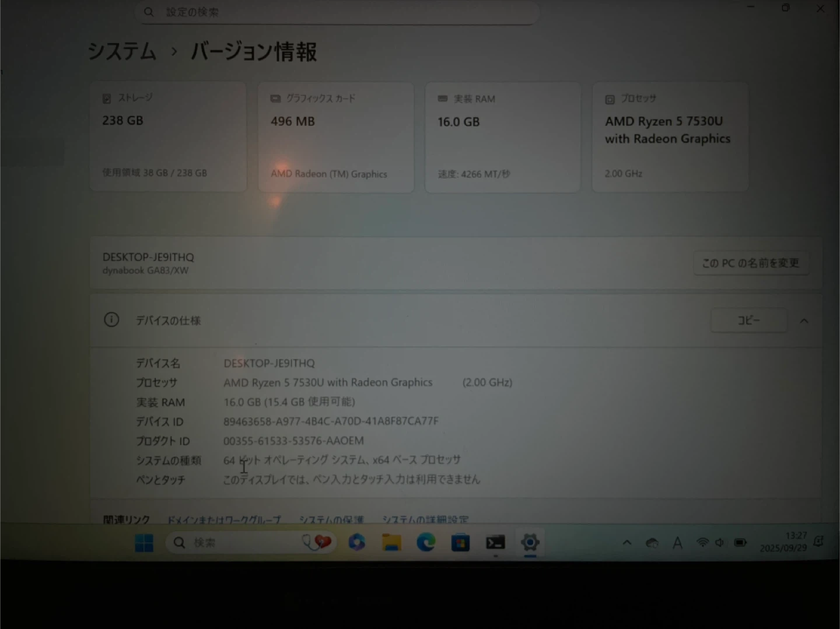Click the RAM chip icon on RAM card
The height and width of the screenshot is (629, 840).
tap(443, 99)
